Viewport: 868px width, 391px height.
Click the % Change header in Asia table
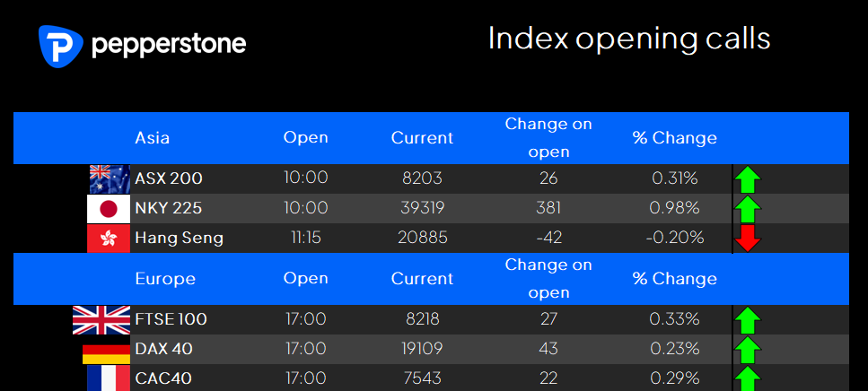click(675, 138)
